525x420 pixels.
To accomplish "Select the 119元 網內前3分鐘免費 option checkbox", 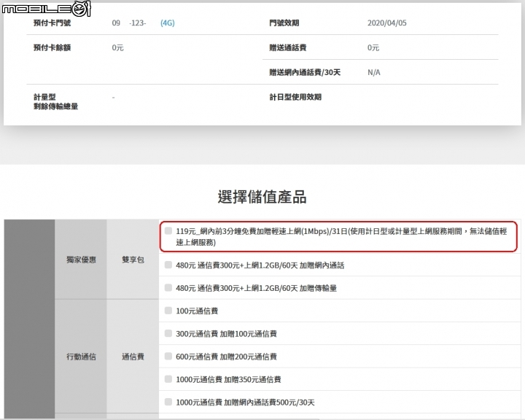I will [x=168, y=230].
